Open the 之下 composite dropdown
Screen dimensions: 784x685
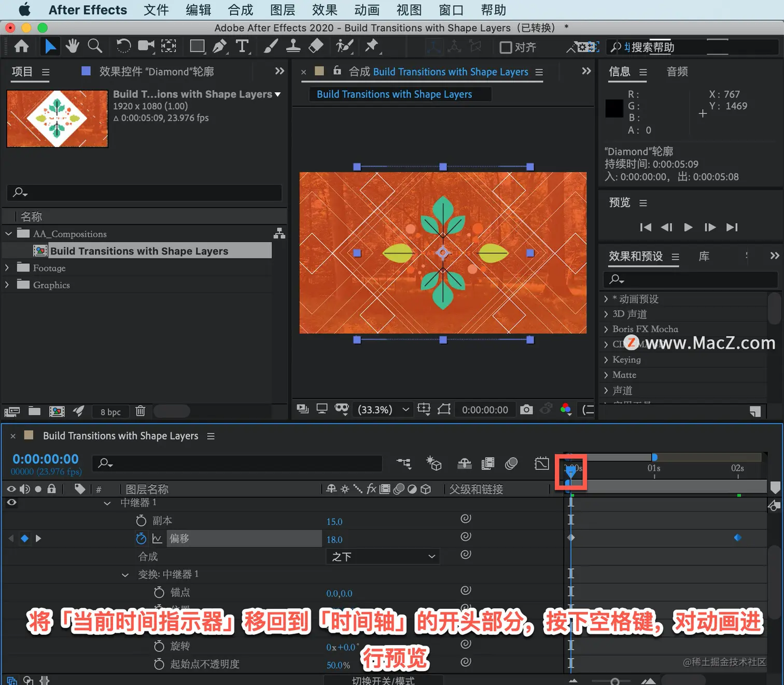tap(383, 556)
